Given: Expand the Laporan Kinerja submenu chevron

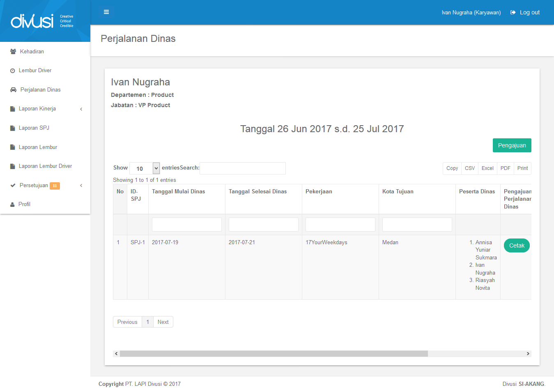Looking at the screenshot, I should [x=81, y=109].
